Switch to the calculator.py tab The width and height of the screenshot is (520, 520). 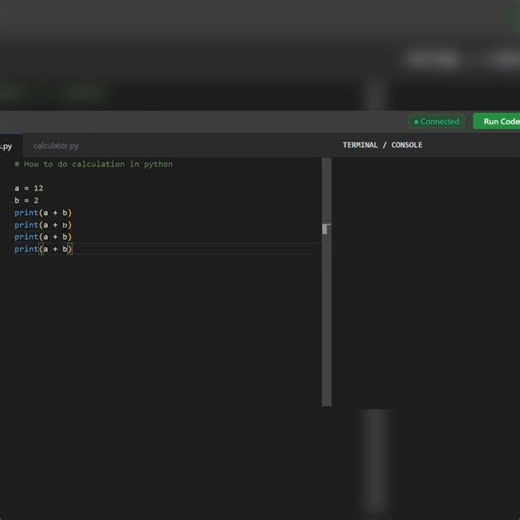click(x=56, y=146)
